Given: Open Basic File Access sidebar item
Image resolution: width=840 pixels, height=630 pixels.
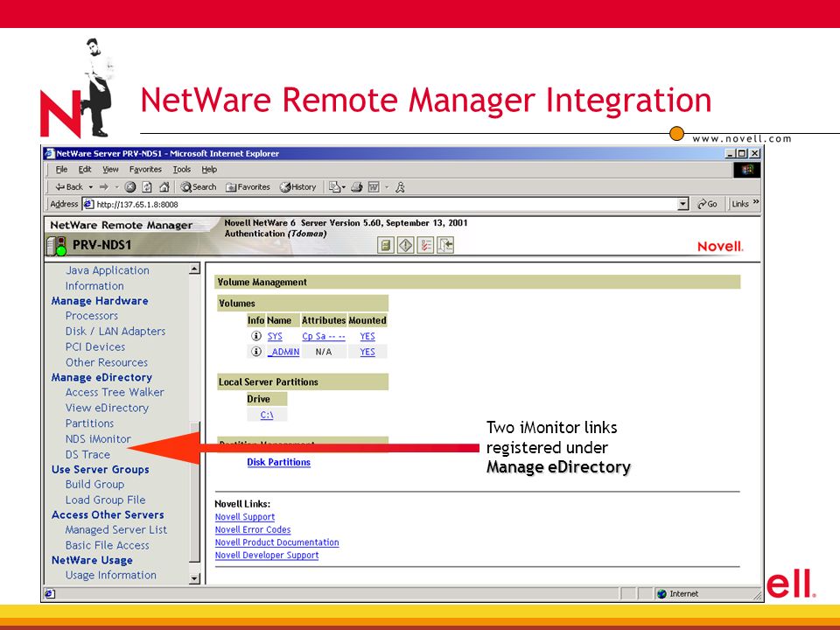Looking at the screenshot, I should click(107, 545).
